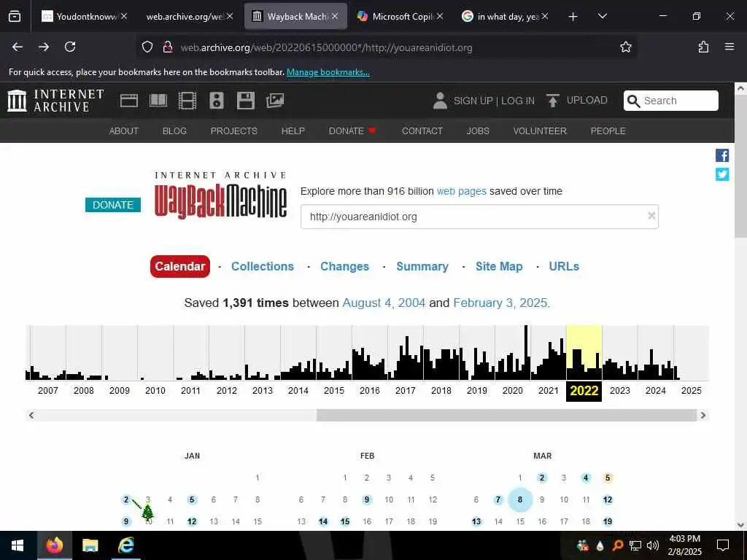Expand the list all tabs dropdown
This screenshot has height=560, width=747.
[x=602, y=16]
